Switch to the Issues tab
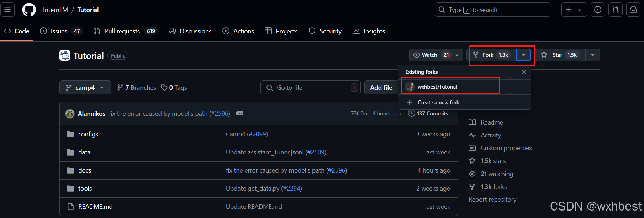644x218 pixels. click(x=61, y=31)
